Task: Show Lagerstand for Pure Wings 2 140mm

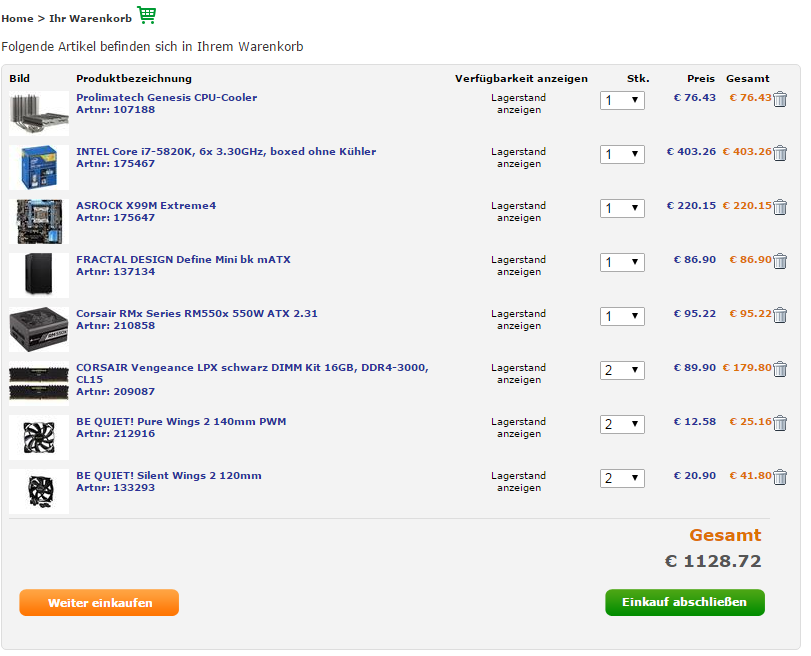Action: (518, 428)
